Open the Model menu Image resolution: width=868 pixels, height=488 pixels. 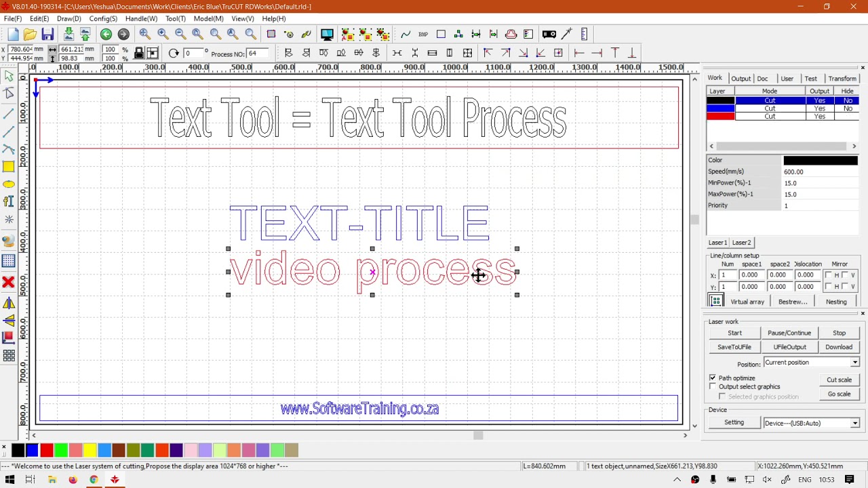coord(208,18)
